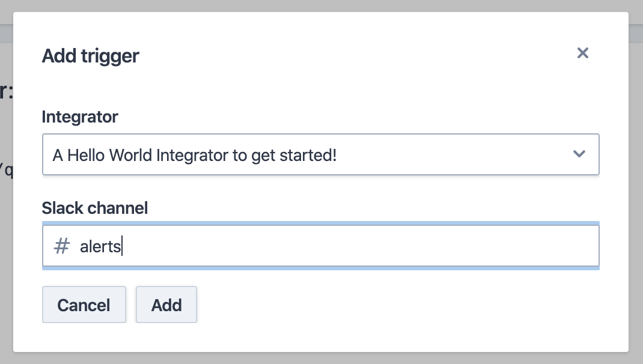Click the "Add trigger" dialog title
The image size is (643, 364).
tap(90, 56)
